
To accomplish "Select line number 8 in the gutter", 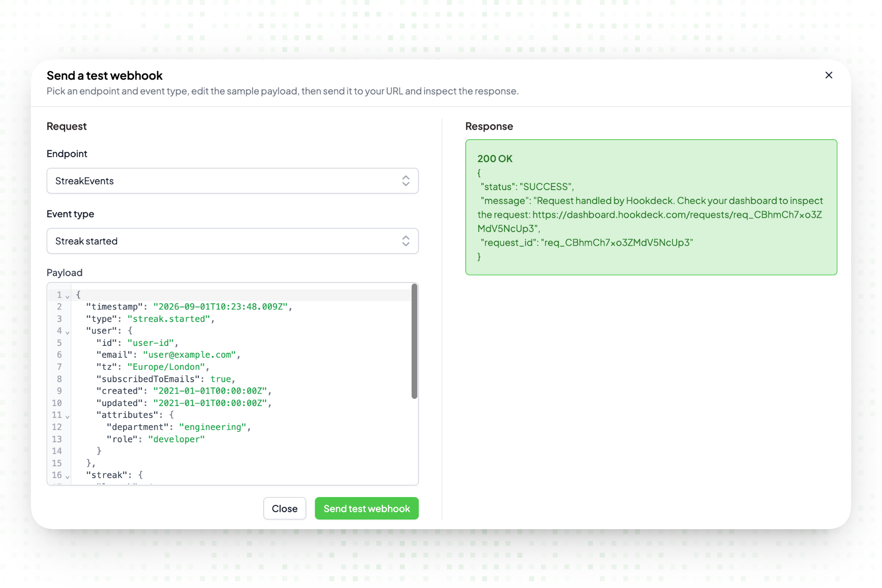I will click(x=59, y=379).
